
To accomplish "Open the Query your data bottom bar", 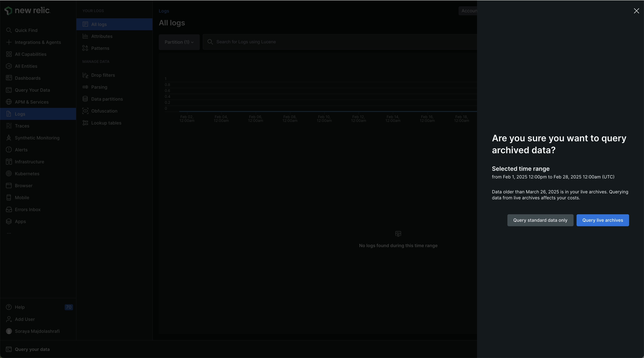I will [x=32, y=349].
